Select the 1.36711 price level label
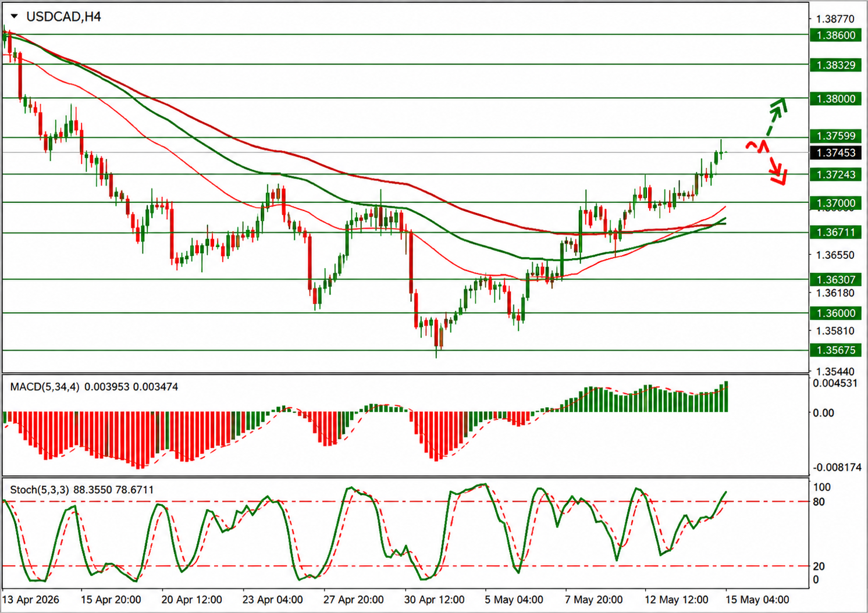The image size is (868, 613). point(835,233)
